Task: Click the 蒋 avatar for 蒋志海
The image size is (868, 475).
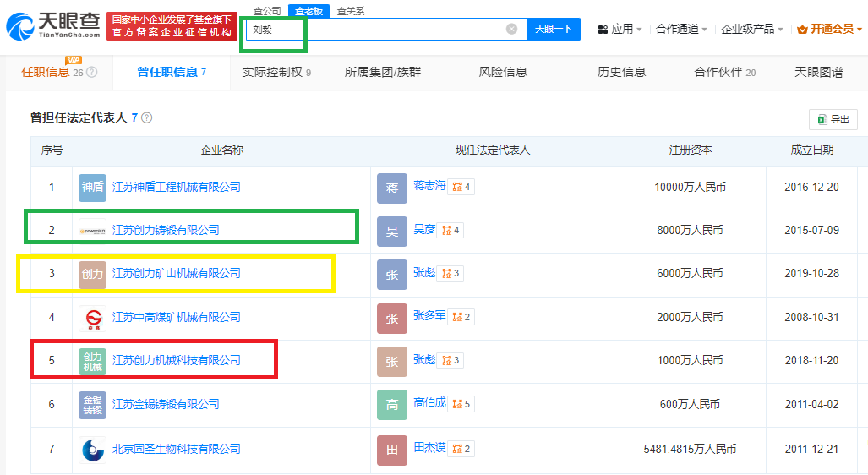Action: 392,187
